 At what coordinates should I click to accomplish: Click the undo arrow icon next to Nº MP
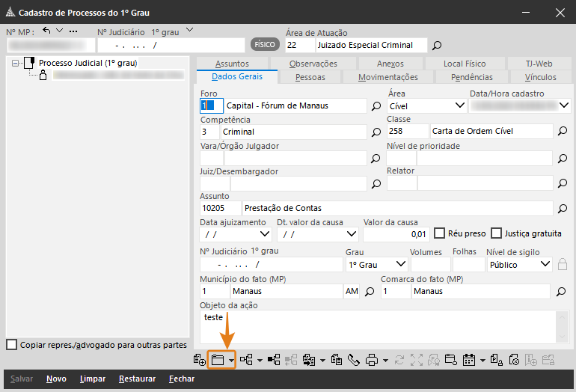pos(46,31)
